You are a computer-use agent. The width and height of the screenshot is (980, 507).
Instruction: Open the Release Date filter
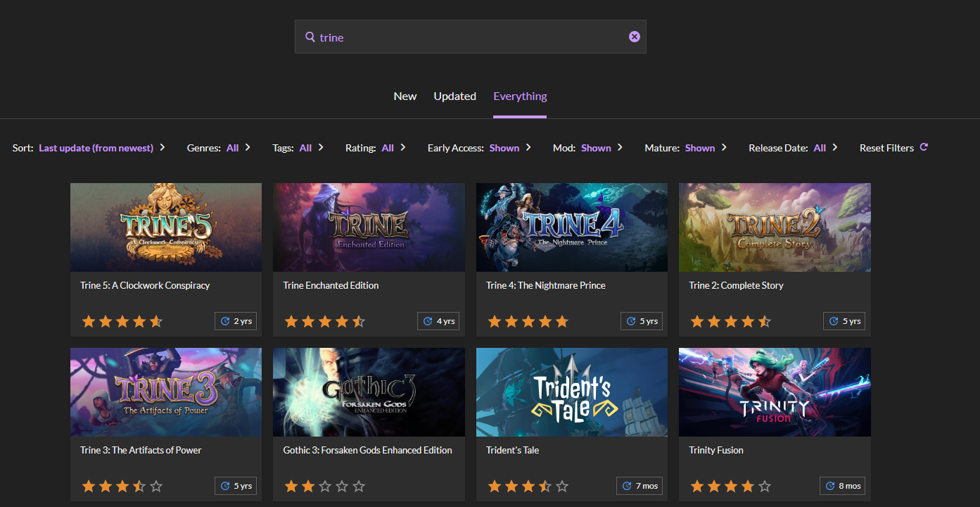pos(794,148)
